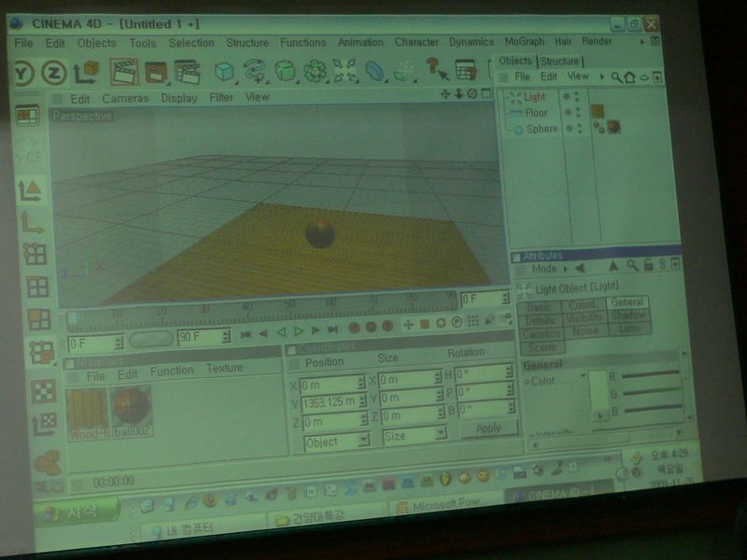
Task: Add a cube primitive object
Action: coord(223,72)
